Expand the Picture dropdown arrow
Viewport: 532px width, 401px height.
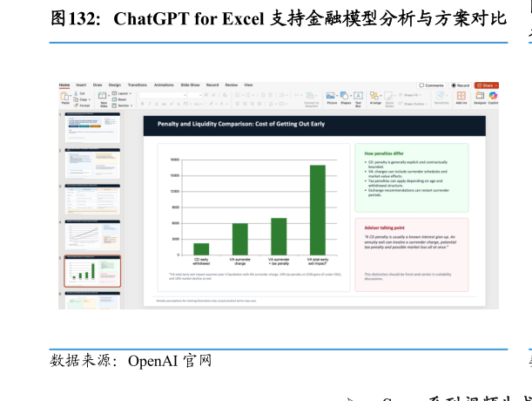click(x=337, y=96)
